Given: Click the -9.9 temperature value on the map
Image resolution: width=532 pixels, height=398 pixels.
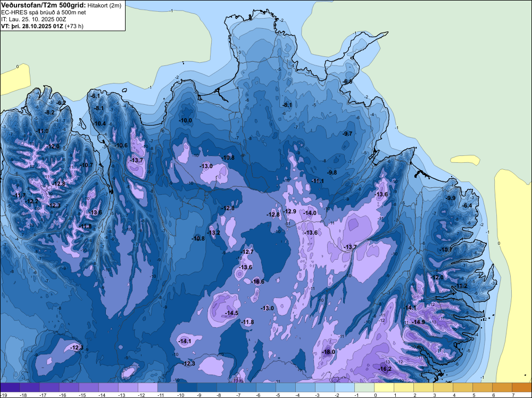Looking at the screenshot, I should tap(451, 198).
